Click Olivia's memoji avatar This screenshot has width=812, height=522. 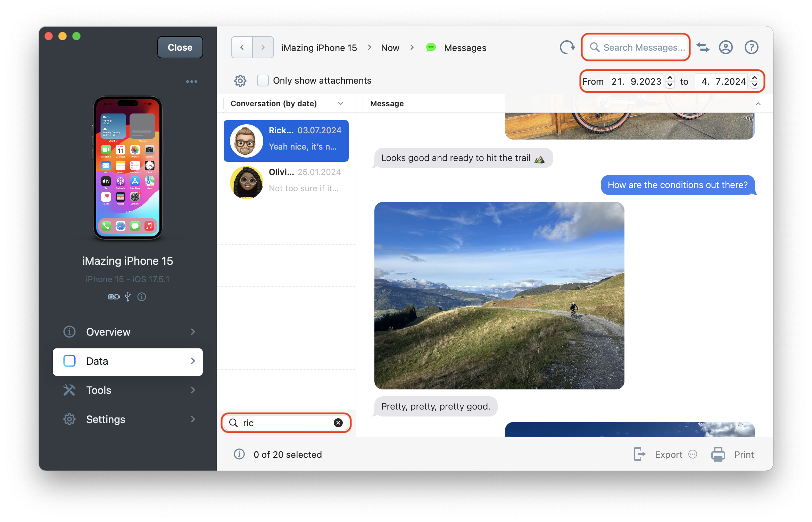click(247, 183)
